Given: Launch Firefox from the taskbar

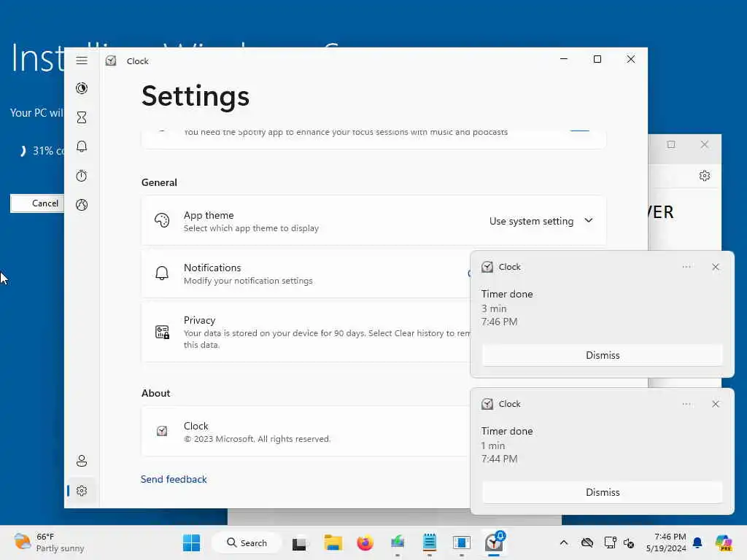Looking at the screenshot, I should click(365, 542).
